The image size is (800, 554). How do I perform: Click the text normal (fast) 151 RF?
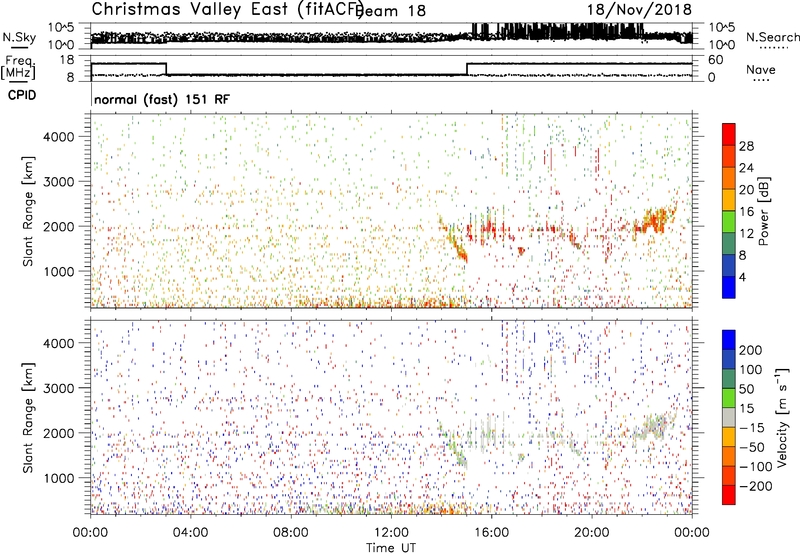pyautogui.click(x=162, y=99)
